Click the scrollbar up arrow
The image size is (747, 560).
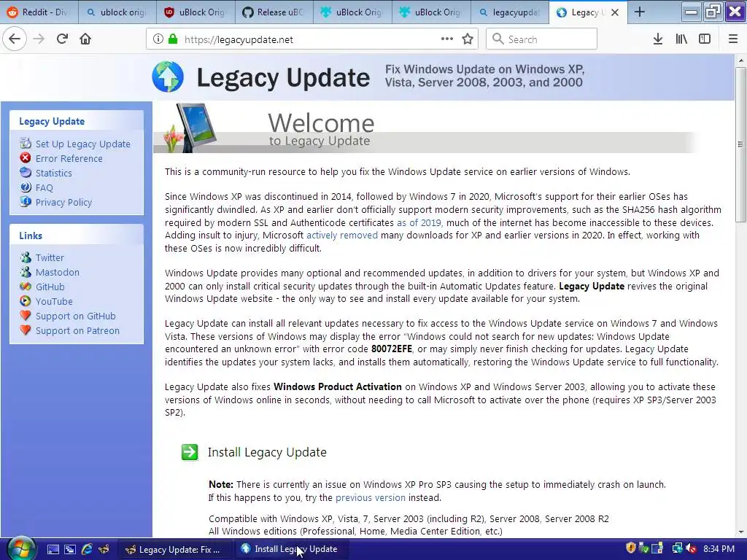pyautogui.click(x=740, y=61)
